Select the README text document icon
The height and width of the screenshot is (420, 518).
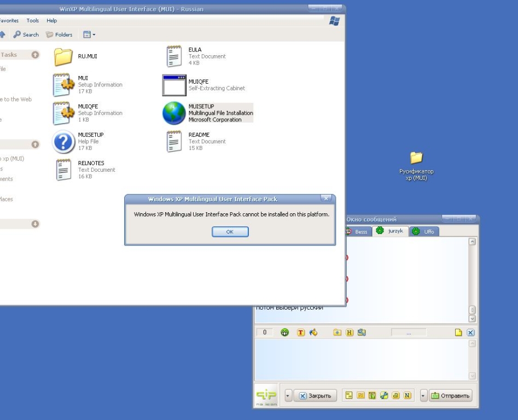tap(174, 141)
